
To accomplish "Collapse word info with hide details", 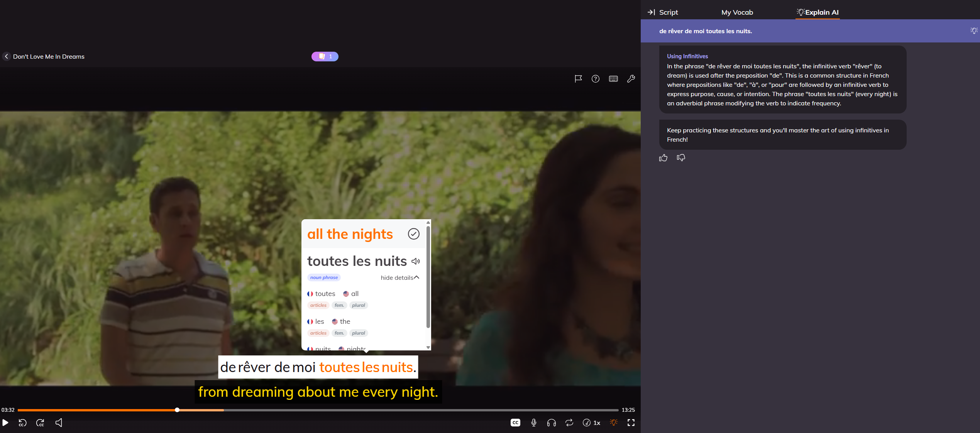I will pyautogui.click(x=400, y=278).
